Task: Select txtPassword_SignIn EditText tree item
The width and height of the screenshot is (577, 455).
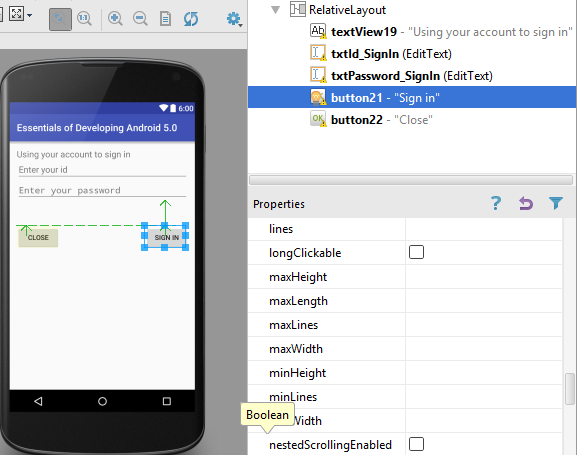Action: [411, 76]
